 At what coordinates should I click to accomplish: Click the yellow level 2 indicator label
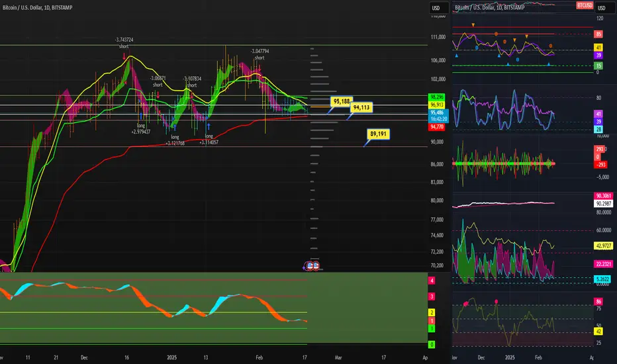pyautogui.click(x=432, y=312)
